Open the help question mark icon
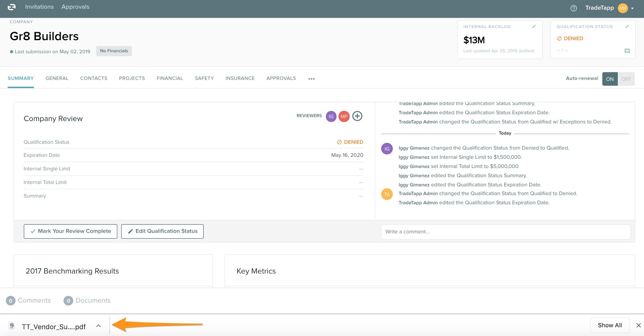The width and height of the screenshot is (644, 336). coord(574,8)
